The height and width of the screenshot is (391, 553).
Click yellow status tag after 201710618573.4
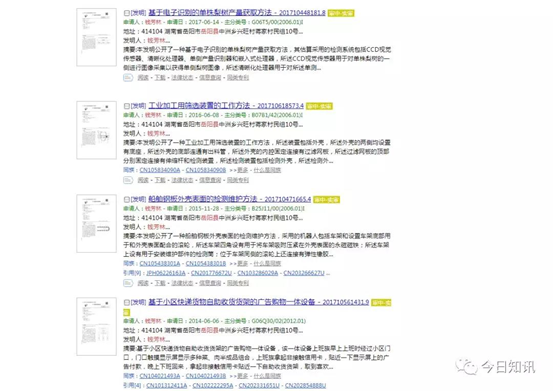click(319, 106)
